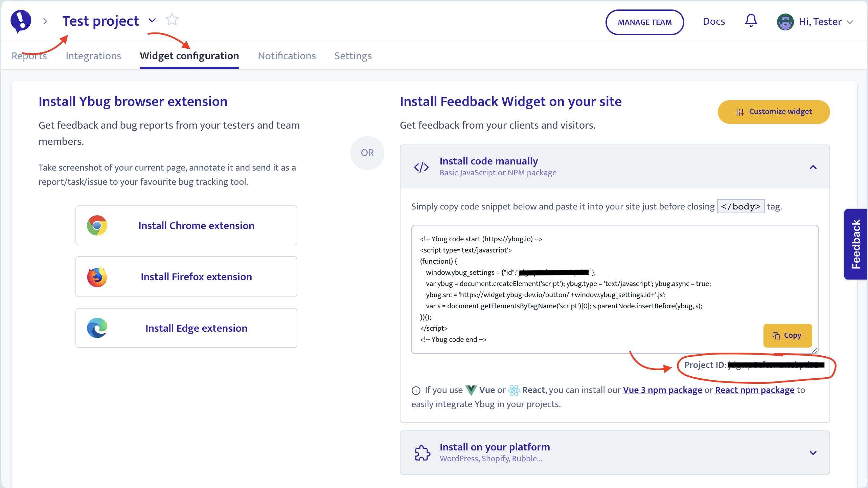
Task: Collapse the Install code manually section
Action: click(813, 167)
